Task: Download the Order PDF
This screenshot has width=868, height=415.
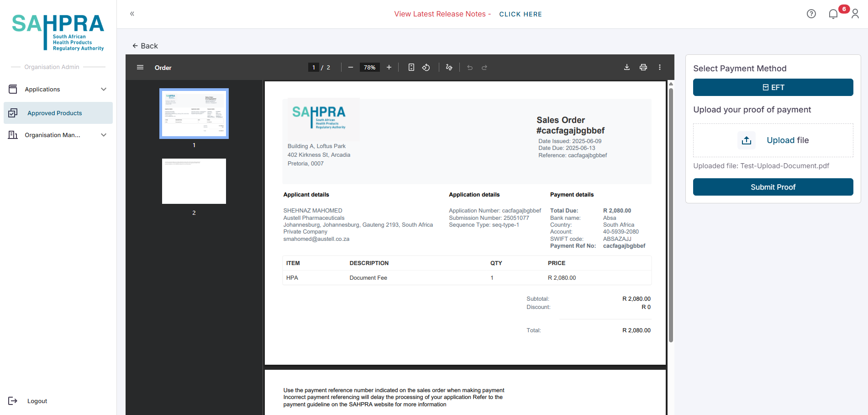Action: tap(627, 67)
